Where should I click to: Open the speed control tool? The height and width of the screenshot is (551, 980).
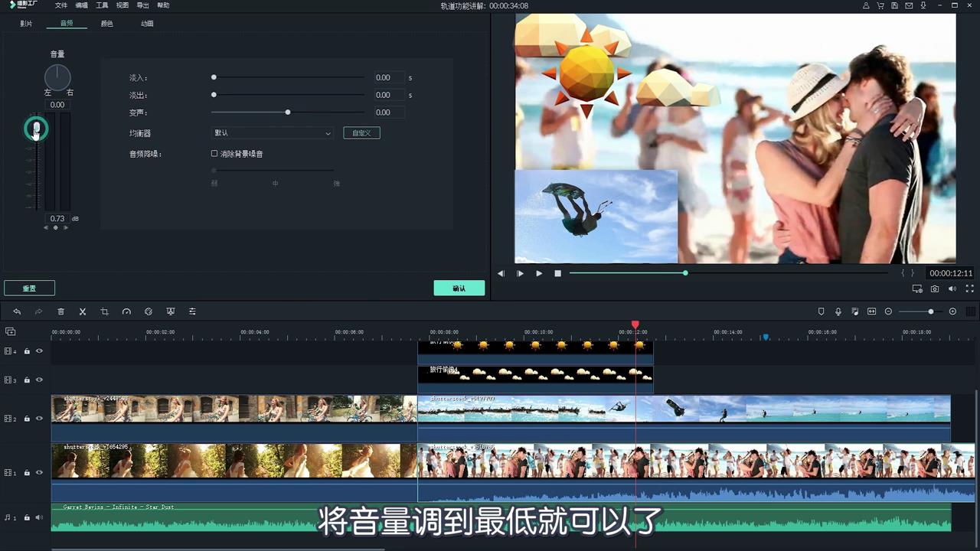pyautogui.click(x=126, y=311)
